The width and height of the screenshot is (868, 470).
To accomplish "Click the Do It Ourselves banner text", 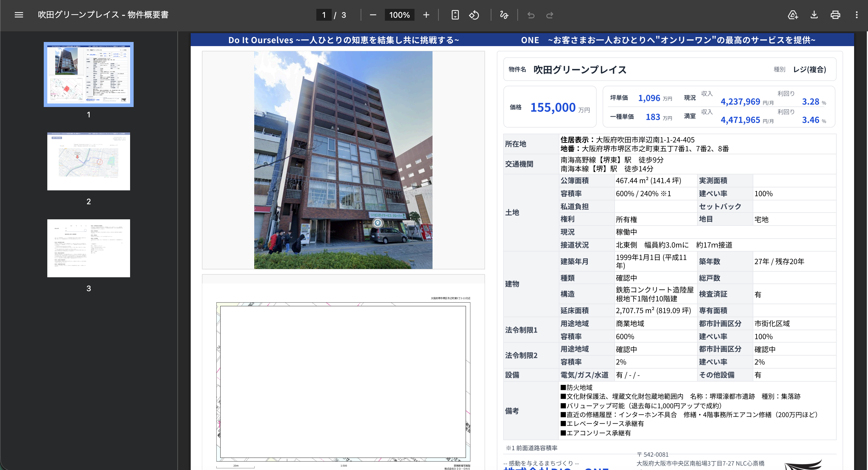I will tap(344, 40).
